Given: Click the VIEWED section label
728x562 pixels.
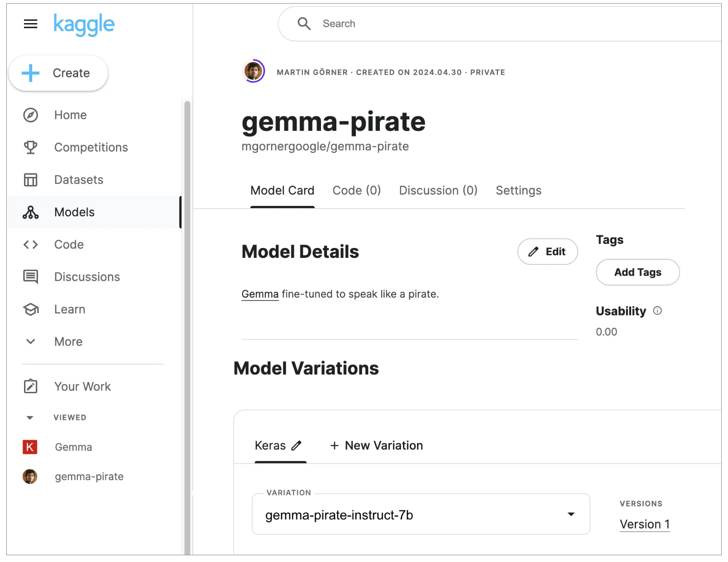Looking at the screenshot, I should [70, 418].
